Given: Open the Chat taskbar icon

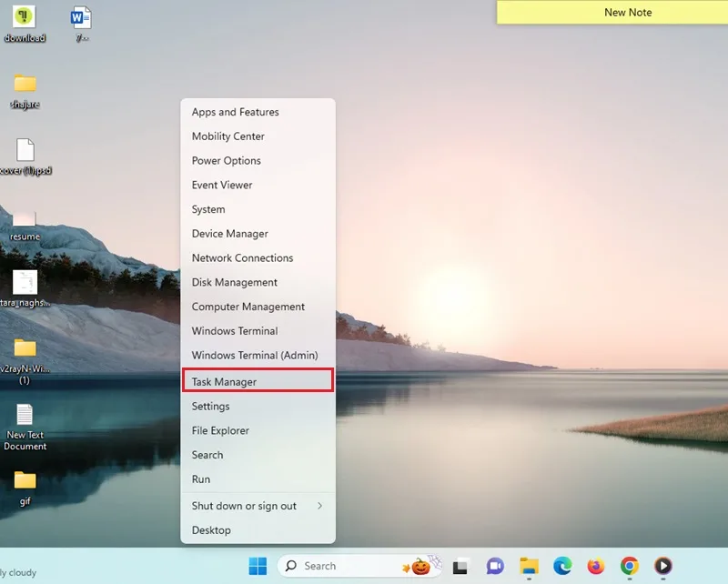Looking at the screenshot, I should (495, 566).
